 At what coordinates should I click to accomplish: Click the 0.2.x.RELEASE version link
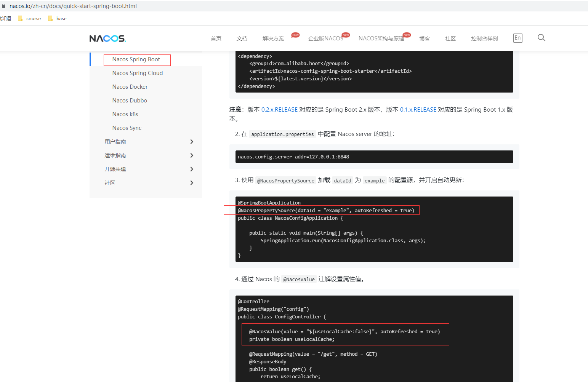point(279,110)
